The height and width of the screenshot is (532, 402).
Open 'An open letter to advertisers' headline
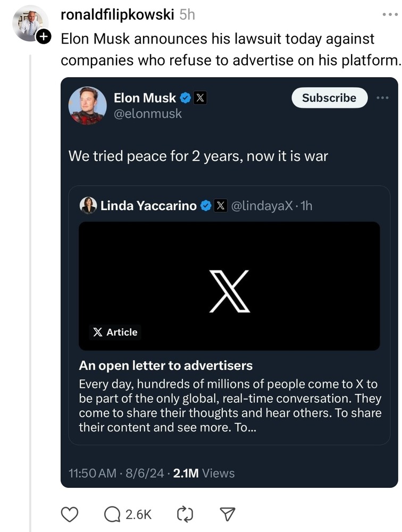pyautogui.click(x=165, y=365)
